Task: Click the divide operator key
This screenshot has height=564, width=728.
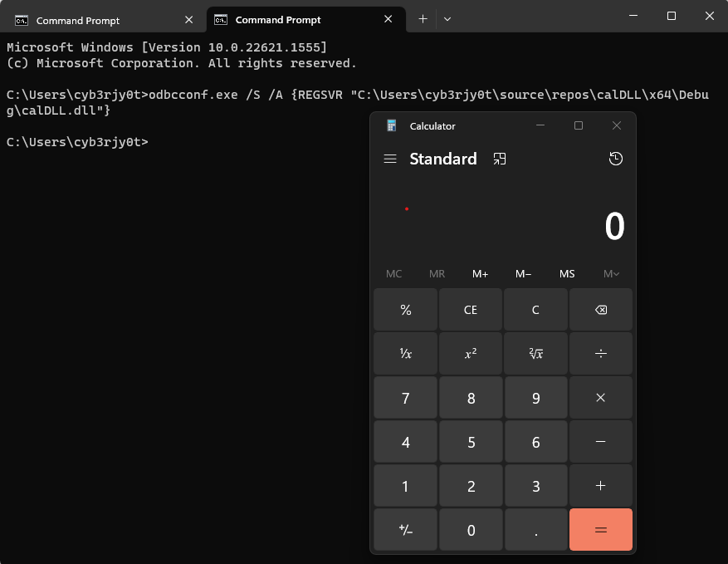Action: coord(601,354)
